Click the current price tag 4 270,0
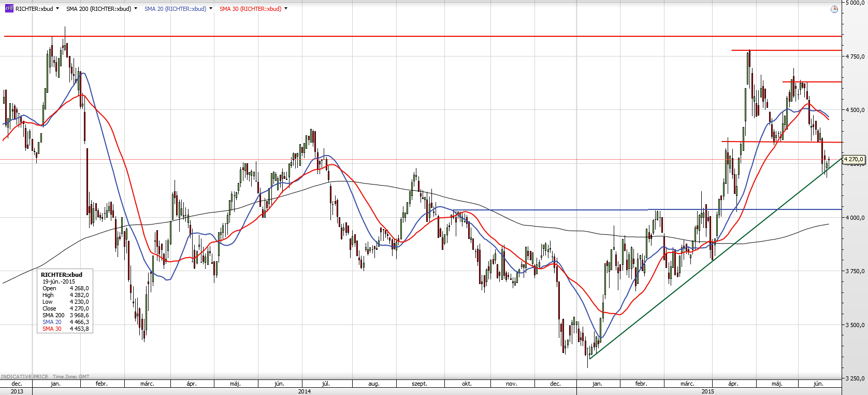The image size is (868, 395). (854, 160)
